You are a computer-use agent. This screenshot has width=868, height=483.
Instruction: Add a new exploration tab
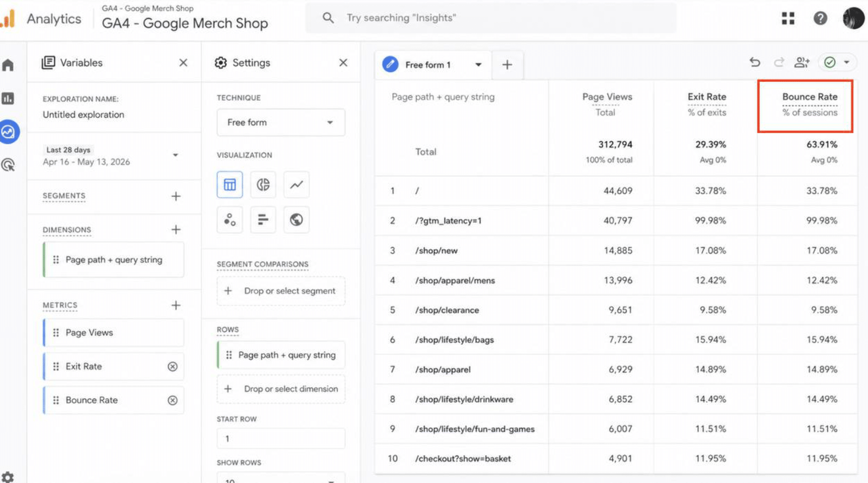click(507, 65)
